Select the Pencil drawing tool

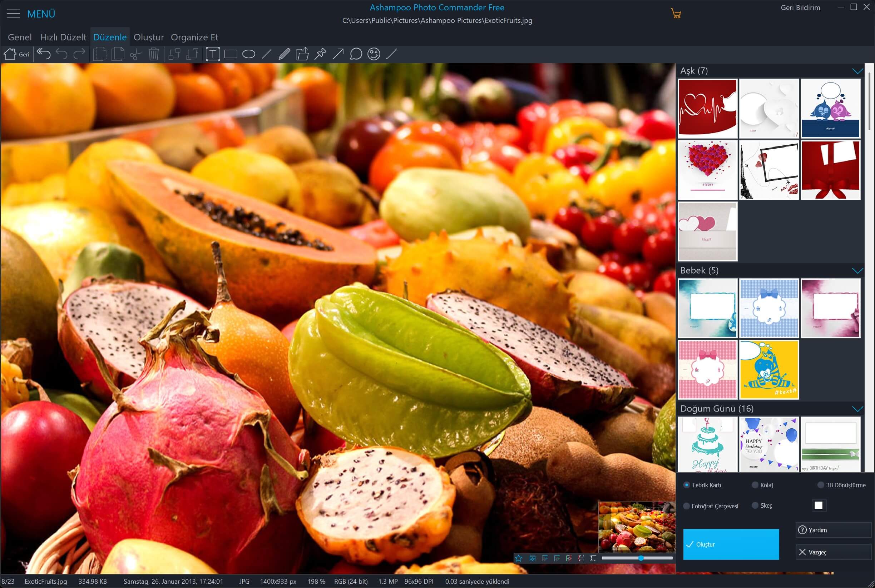point(285,54)
